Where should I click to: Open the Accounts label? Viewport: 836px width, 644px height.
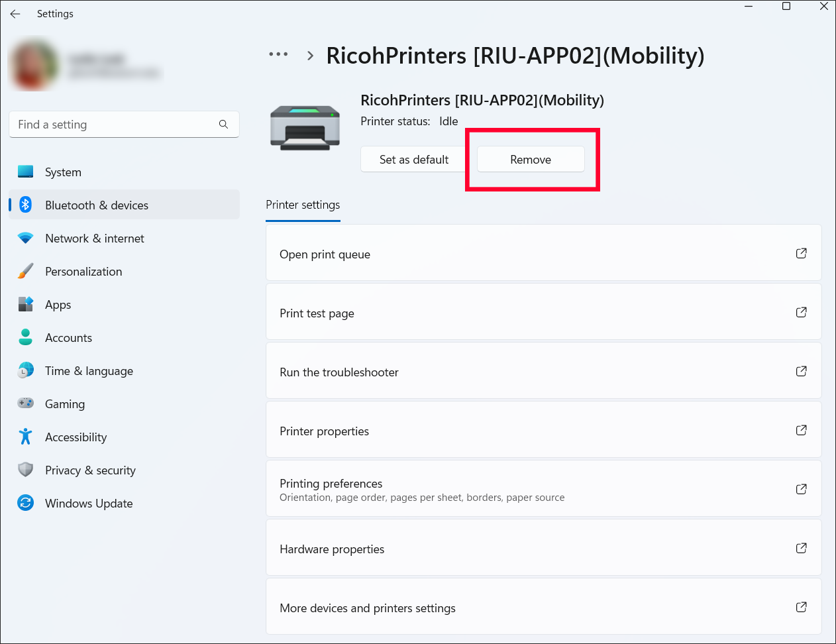(x=68, y=338)
